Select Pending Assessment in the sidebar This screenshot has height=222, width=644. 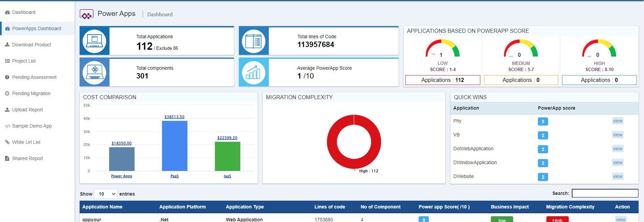coord(34,77)
